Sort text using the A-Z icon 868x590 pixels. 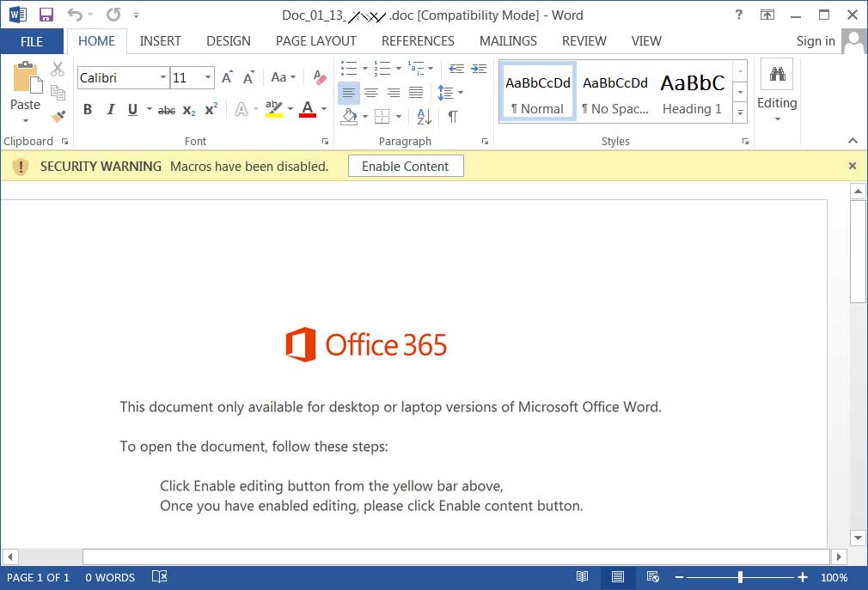tap(424, 116)
